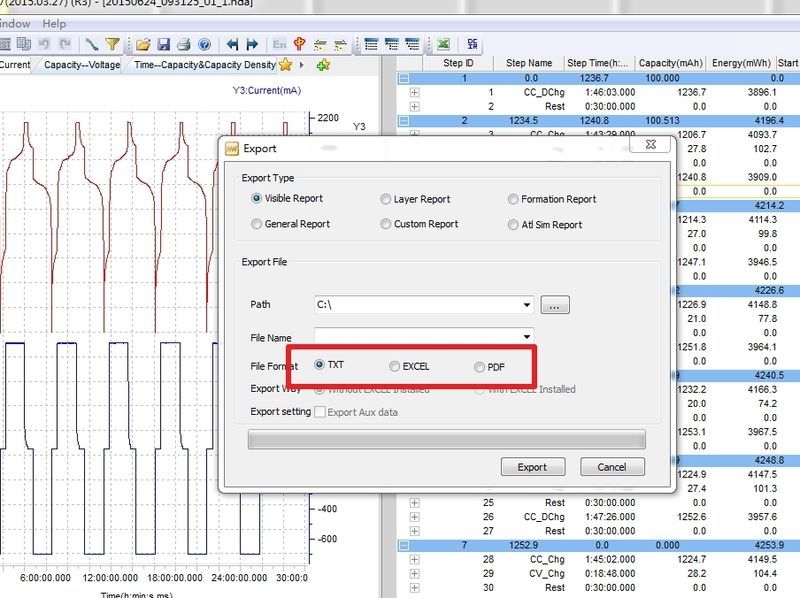This screenshot has height=598, width=800.
Task: Click the curve line tool icon
Action: pyautogui.click(x=91, y=44)
